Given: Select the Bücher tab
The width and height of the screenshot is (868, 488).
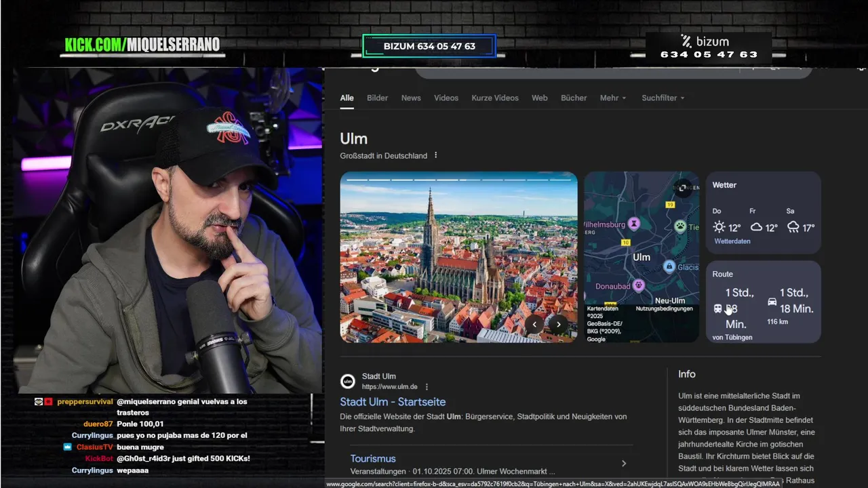Looking at the screenshot, I should pyautogui.click(x=574, y=98).
